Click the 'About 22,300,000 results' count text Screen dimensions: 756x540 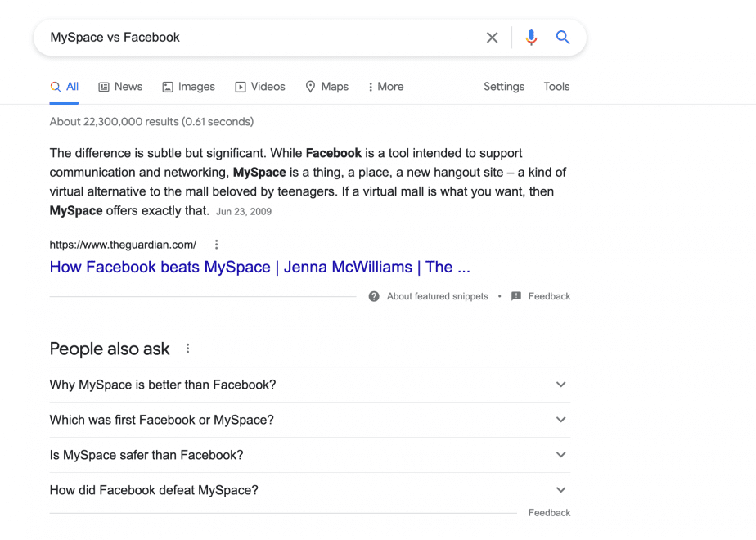click(151, 121)
